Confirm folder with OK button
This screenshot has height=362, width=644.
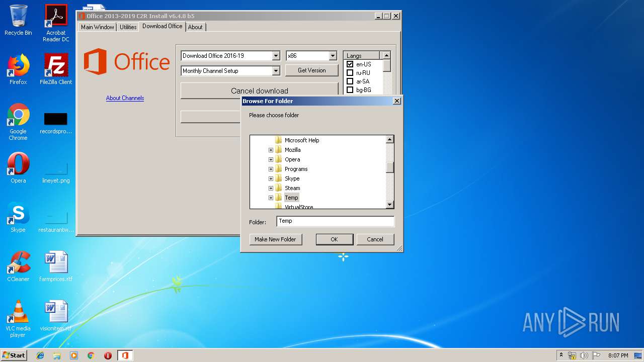(x=334, y=239)
